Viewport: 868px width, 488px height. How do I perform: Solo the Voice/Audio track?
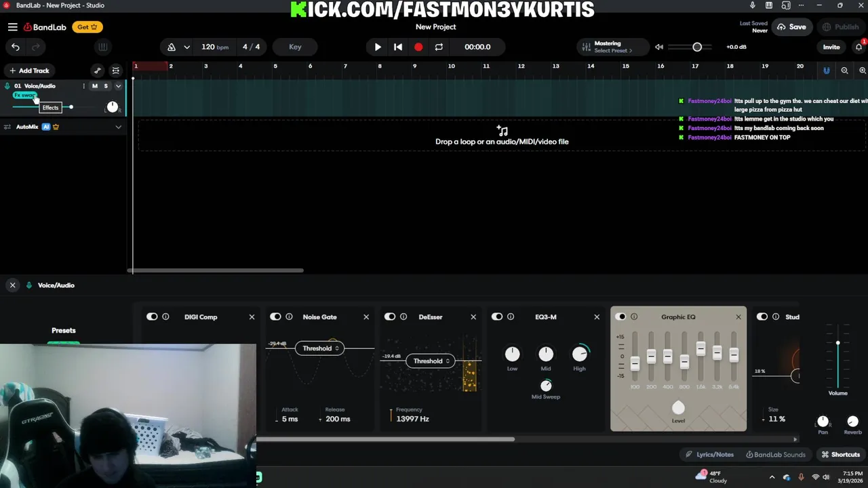106,86
